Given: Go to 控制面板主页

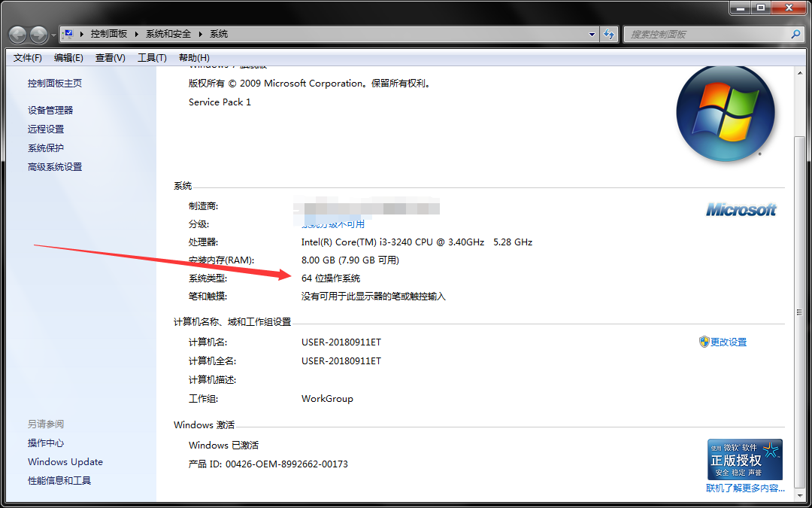Looking at the screenshot, I should [x=55, y=83].
